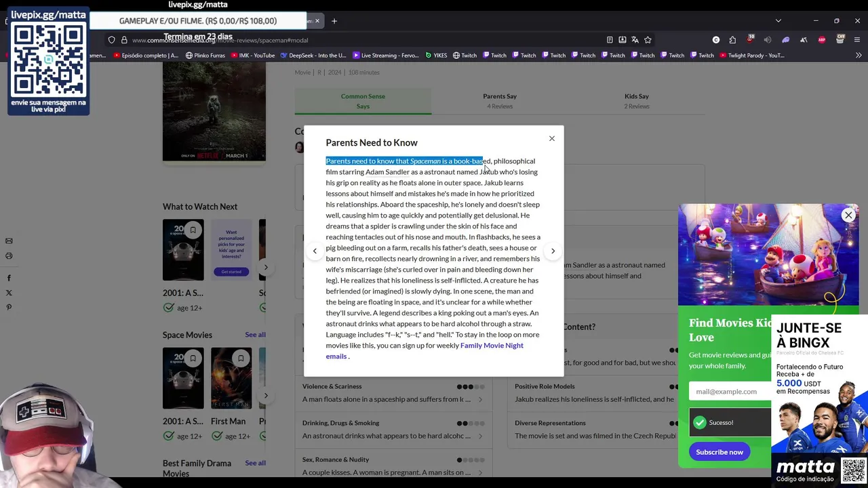The image size is (868, 488).
Task: Expand Drinking, Drugs & Smoking details
Action: pos(393,430)
